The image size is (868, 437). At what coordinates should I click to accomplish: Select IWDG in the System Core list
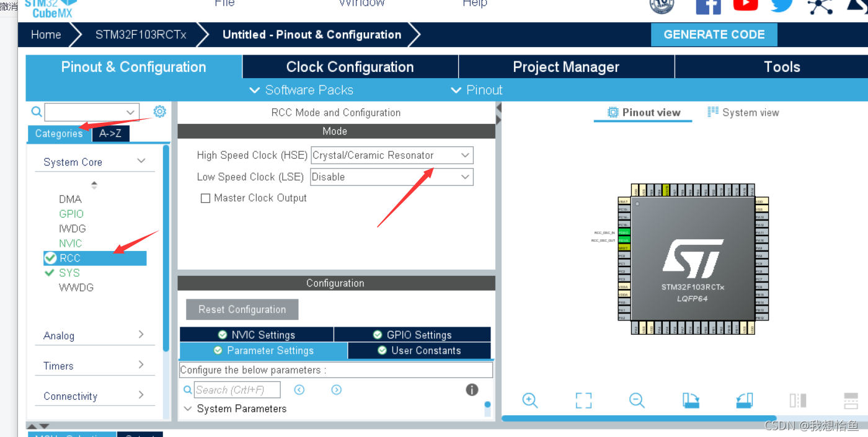[x=73, y=229]
